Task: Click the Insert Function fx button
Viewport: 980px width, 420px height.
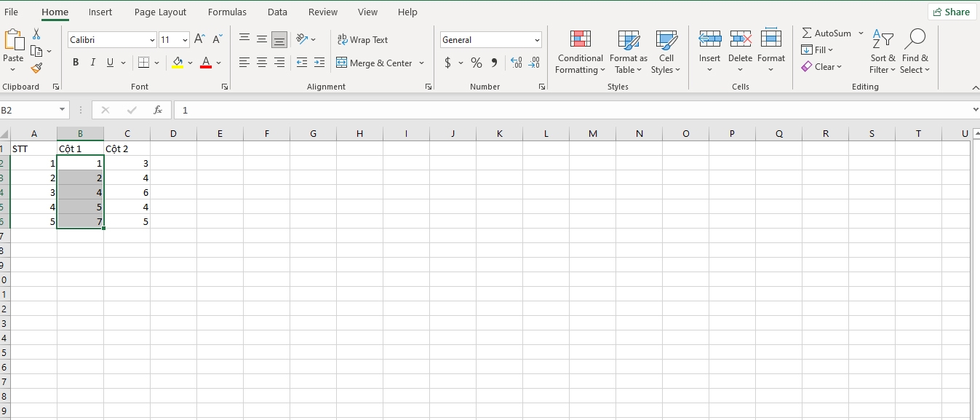Action: (158, 110)
